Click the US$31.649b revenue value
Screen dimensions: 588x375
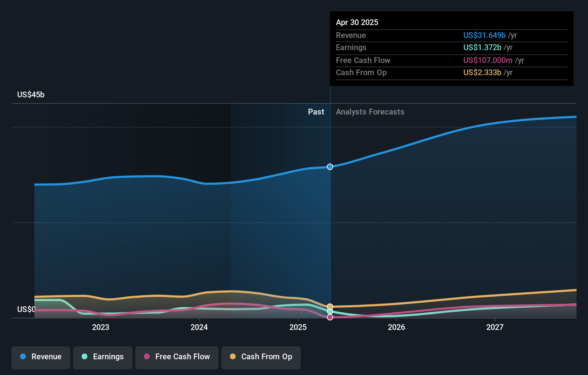coord(484,35)
